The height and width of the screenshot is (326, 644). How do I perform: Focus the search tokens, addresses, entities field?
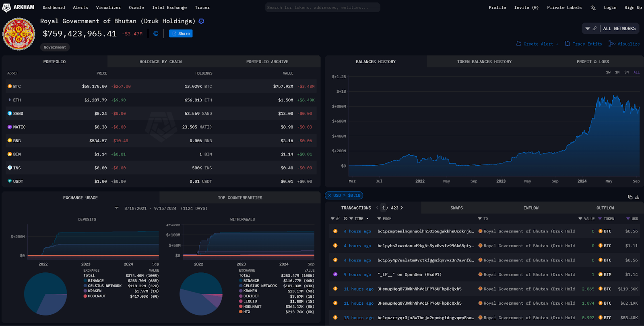322,7
